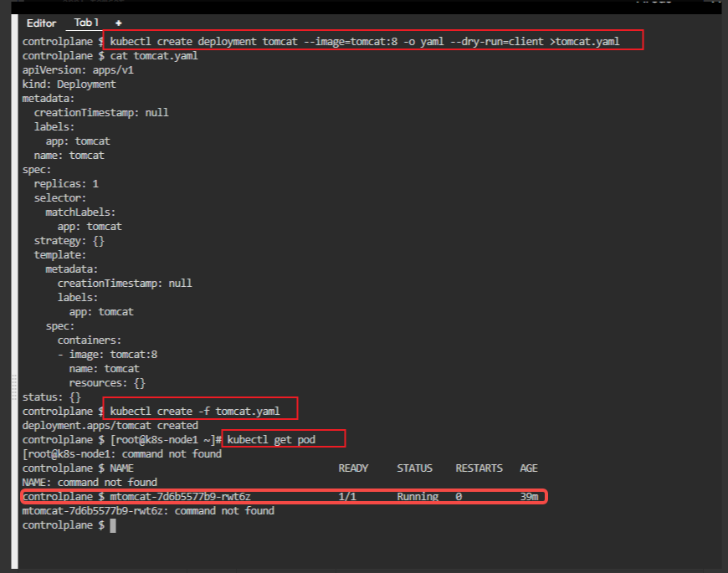Select the 'deployment.apps/tomcat created' output line
Image resolution: width=728 pixels, height=573 pixels.
[x=100, y=425]
